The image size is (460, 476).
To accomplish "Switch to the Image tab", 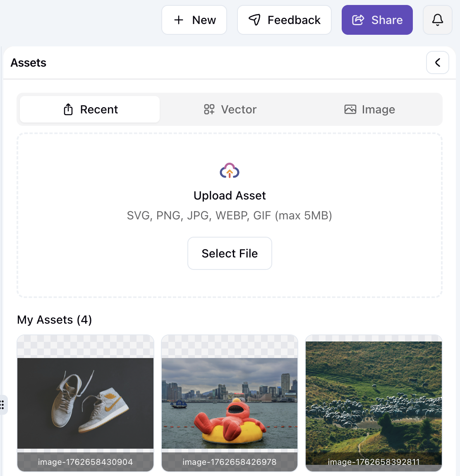I will (369, 109).
